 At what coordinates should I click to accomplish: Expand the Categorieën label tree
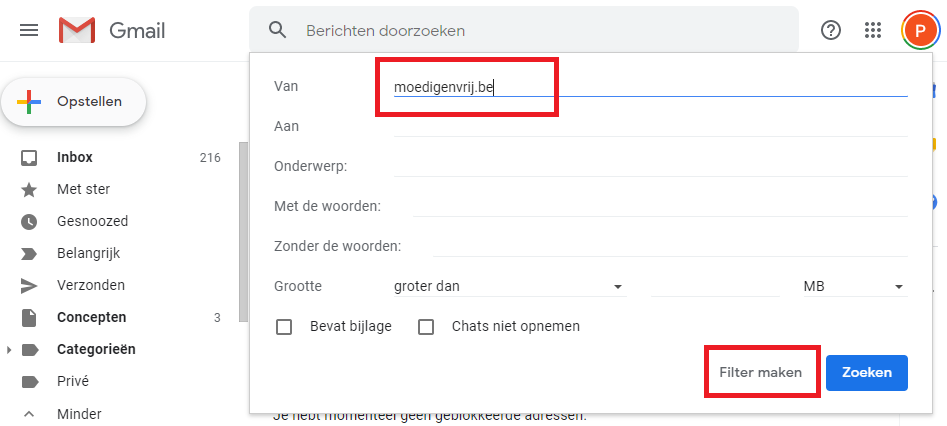pos(9,350)
